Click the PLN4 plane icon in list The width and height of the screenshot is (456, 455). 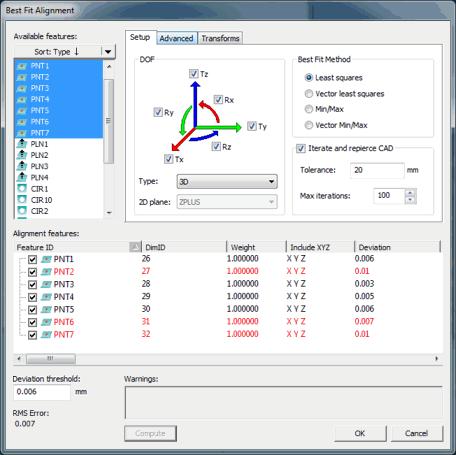pyautogui.click(x=22, y=177)
